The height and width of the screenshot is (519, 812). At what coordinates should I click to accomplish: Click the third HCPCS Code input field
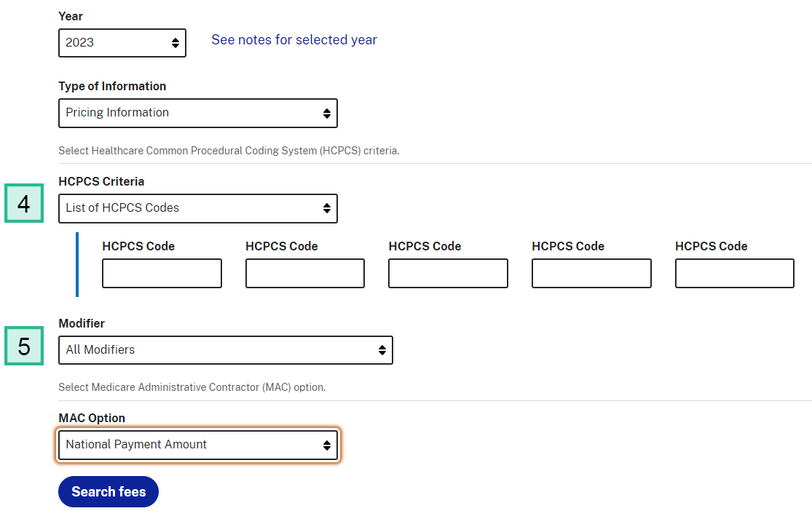click(x=448, y=273)
